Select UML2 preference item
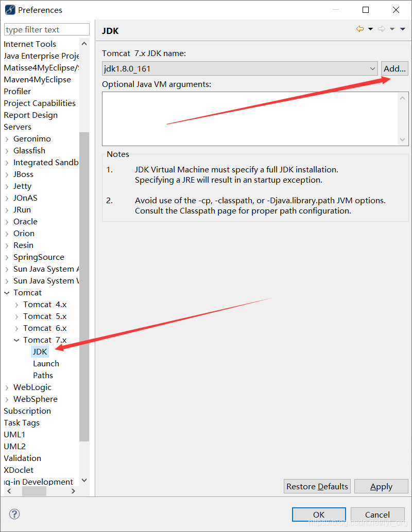The image size is (412, 532). (14, 447)
